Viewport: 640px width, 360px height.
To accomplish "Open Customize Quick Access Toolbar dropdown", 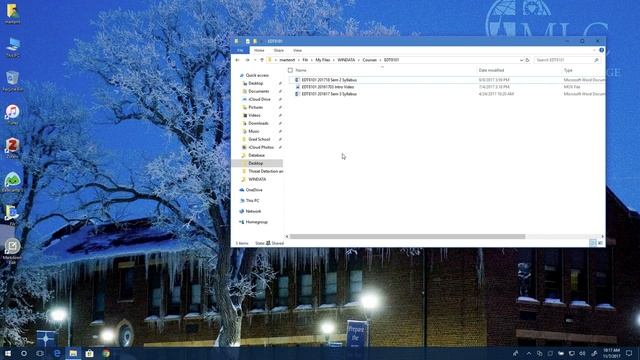I will pos(261,41).
